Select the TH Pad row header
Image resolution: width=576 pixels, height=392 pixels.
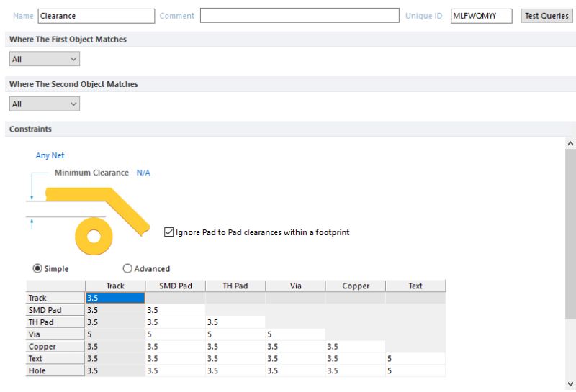(x=55, y=322)
